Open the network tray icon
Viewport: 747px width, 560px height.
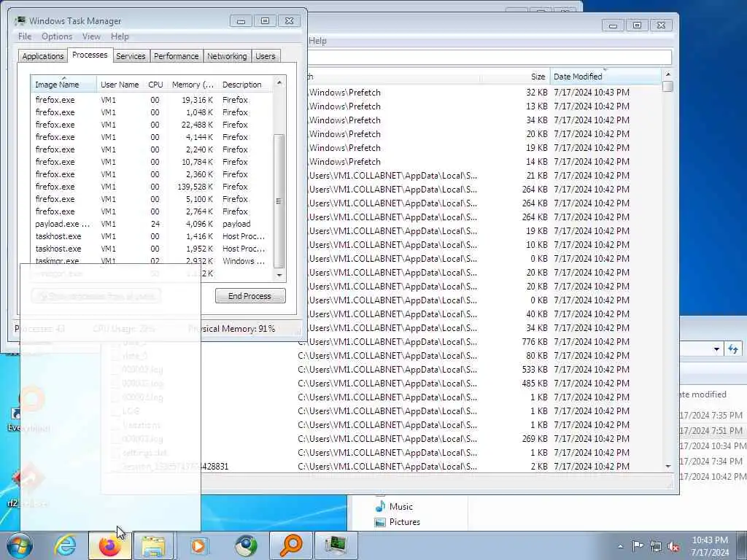pyautogui.click(x=656, y=546)
